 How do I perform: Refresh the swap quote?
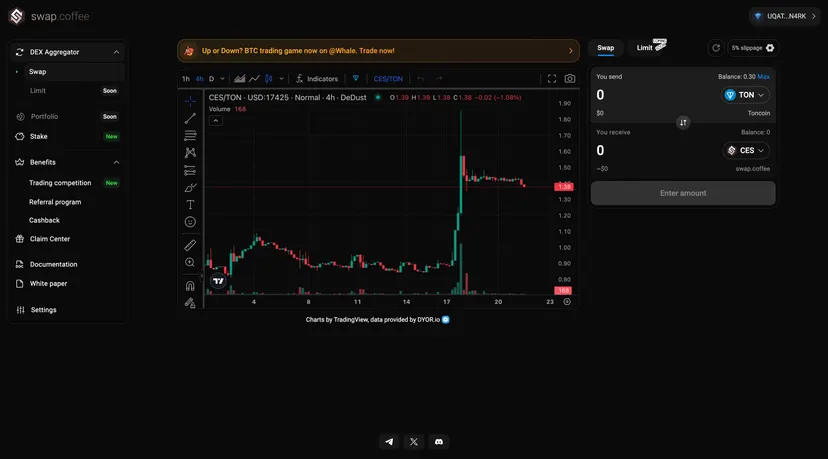[716, 48]
